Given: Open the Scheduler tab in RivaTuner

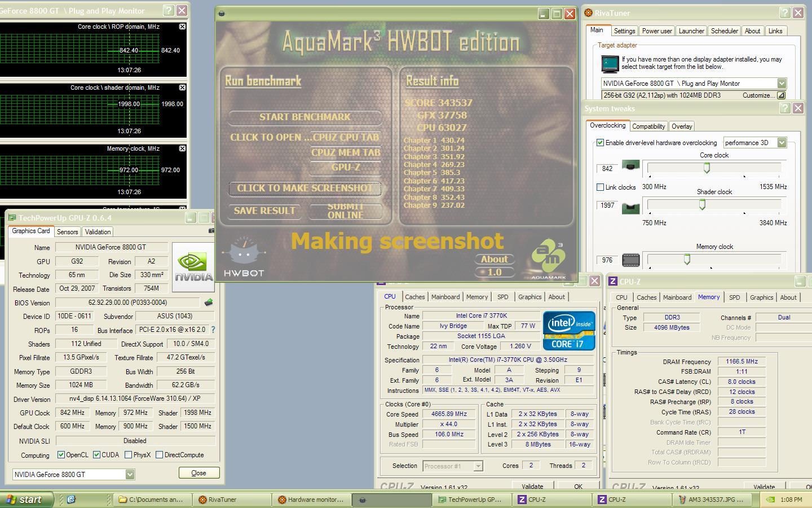Looking at the screenshot, I should tap(724, 31).
